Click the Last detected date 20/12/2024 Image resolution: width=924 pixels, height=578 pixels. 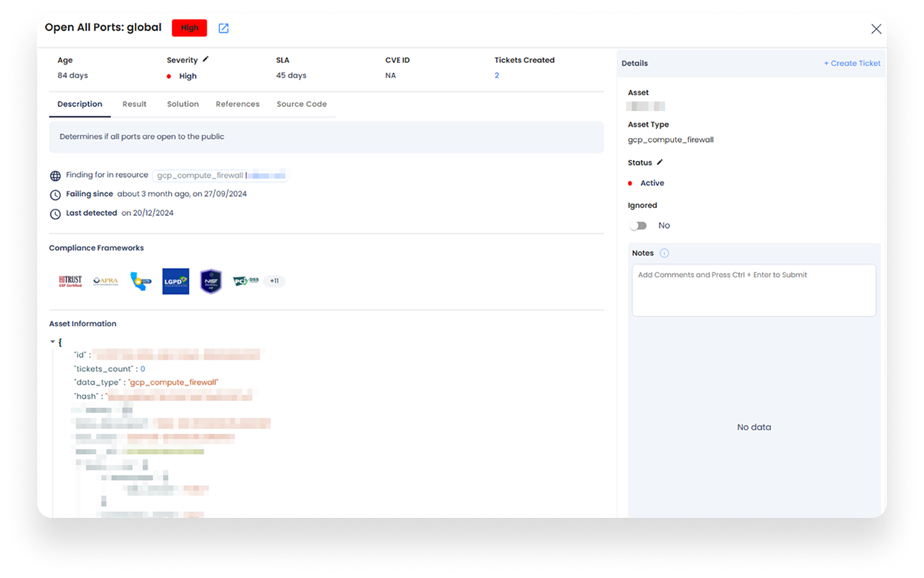point(154,213)
